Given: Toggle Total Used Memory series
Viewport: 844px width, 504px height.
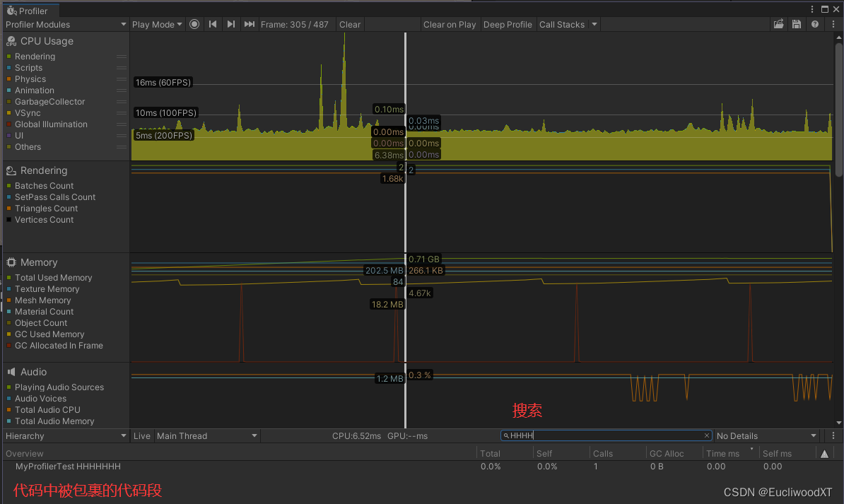Looking at the screenshot, I should coord(9,278).
